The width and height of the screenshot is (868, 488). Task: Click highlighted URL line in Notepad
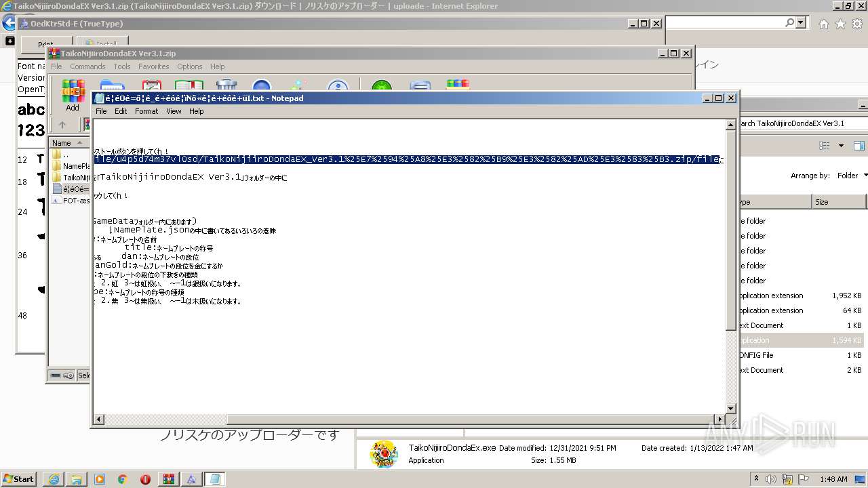[x=407, y=159]
